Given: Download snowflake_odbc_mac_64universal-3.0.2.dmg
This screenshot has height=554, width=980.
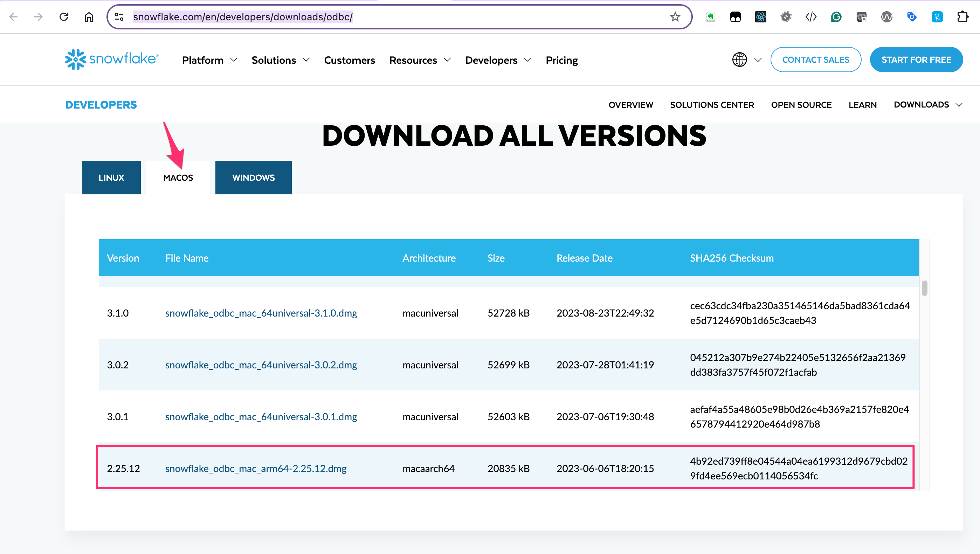Looking at the screenshot, I should (261, 365).
